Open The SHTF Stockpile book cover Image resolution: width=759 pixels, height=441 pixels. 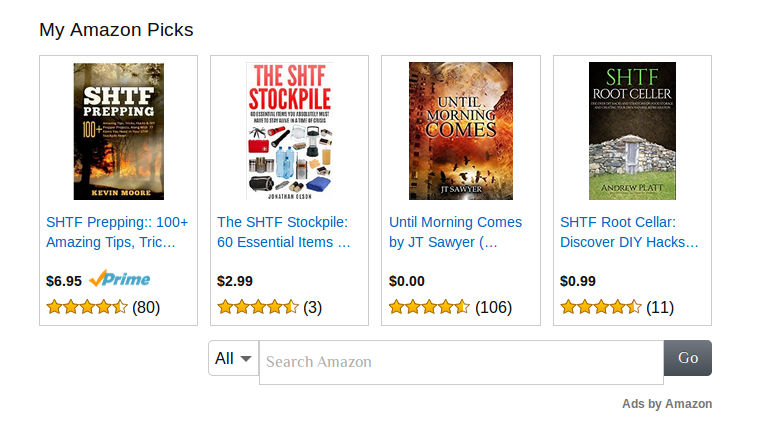pyautogui.click(x=289, y=131)
